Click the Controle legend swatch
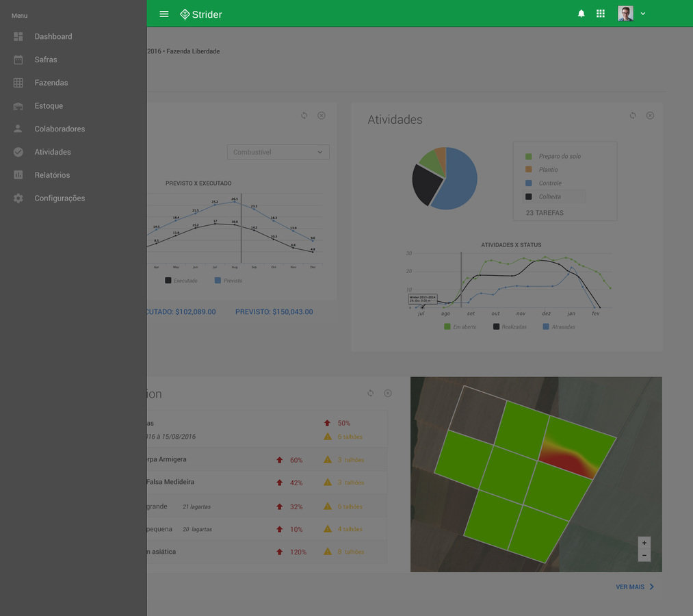 click(x=529, y=183)
